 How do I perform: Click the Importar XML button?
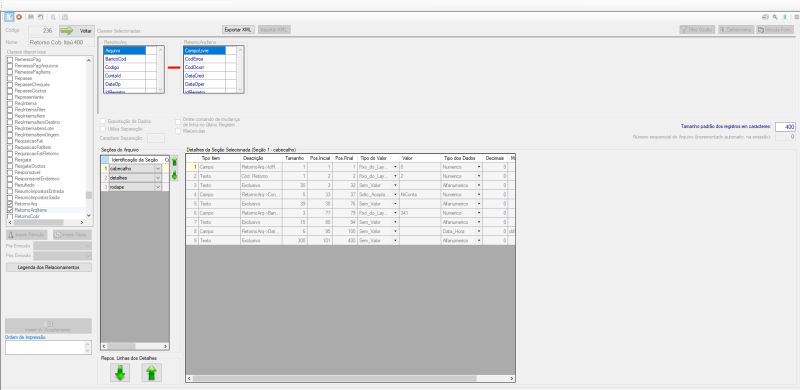point(274,30)
